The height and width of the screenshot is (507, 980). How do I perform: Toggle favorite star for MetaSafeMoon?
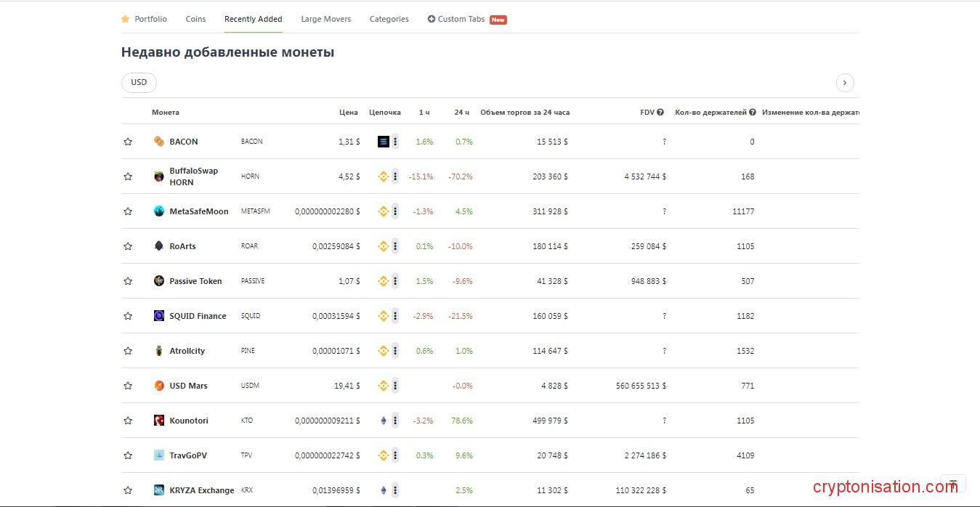coord(128,211)
